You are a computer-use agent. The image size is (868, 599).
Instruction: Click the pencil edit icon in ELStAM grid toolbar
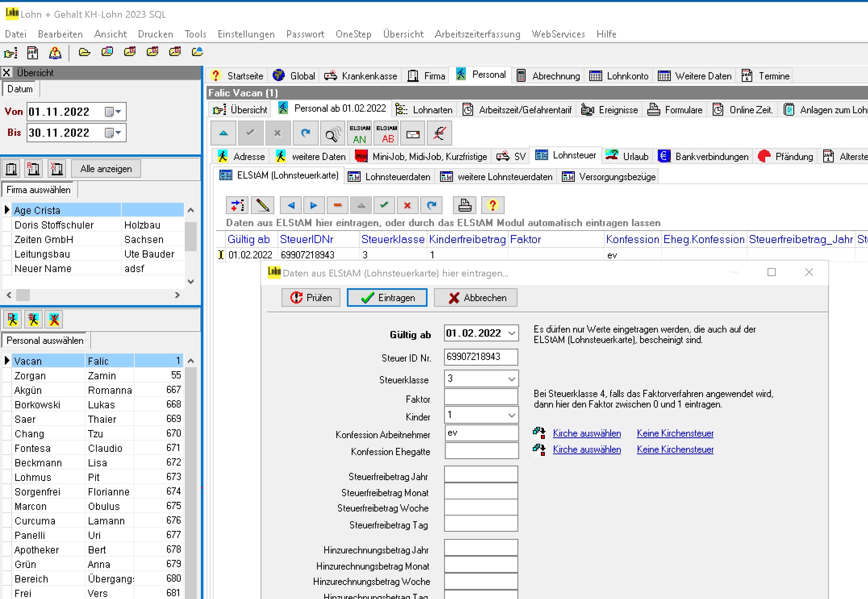click(x=263, y=206)
